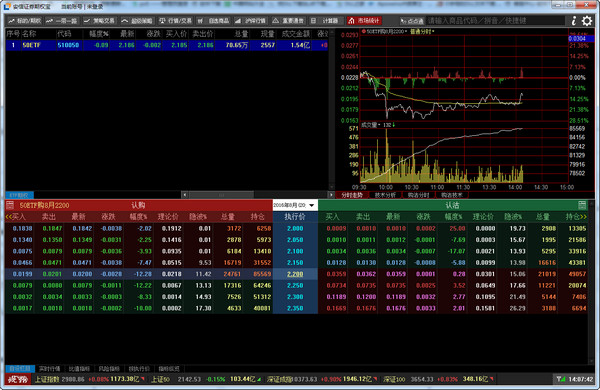The width and height of the screenshot is (600, 390).
Task: Switch to the 技术分析 chart tab
Action: [x=385, y=195]
